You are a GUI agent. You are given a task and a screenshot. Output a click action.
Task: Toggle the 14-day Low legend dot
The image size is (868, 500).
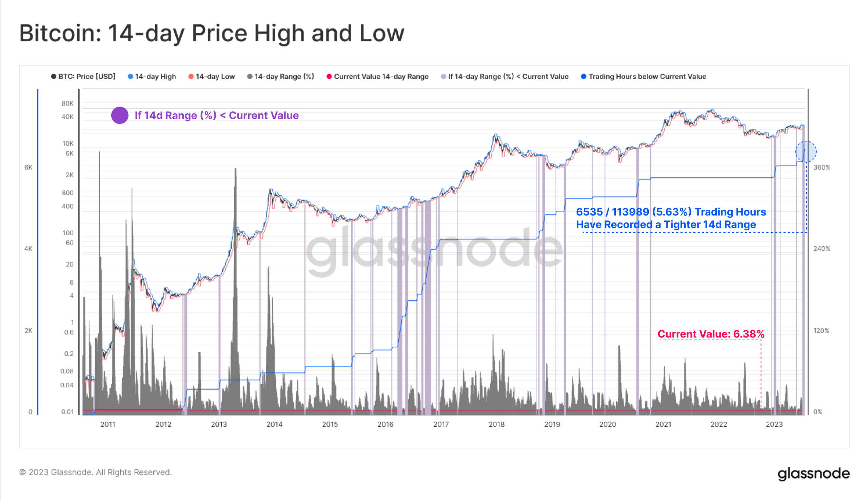[x=191, y=77]
